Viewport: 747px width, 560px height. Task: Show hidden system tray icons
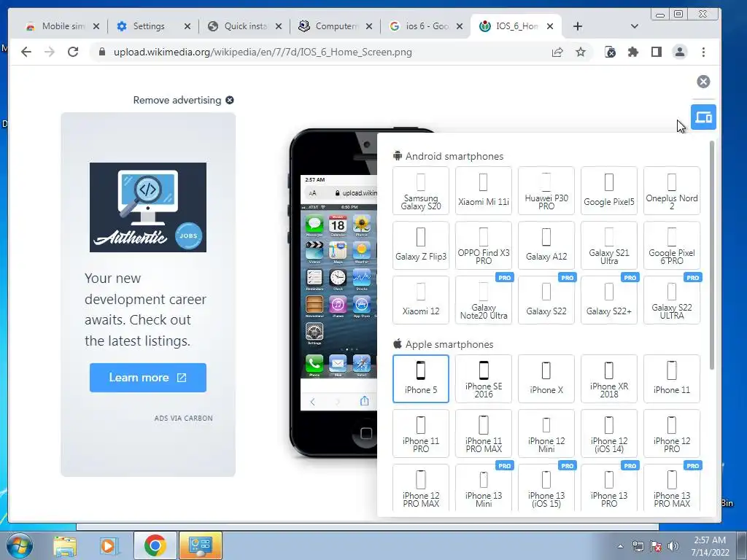620,546
